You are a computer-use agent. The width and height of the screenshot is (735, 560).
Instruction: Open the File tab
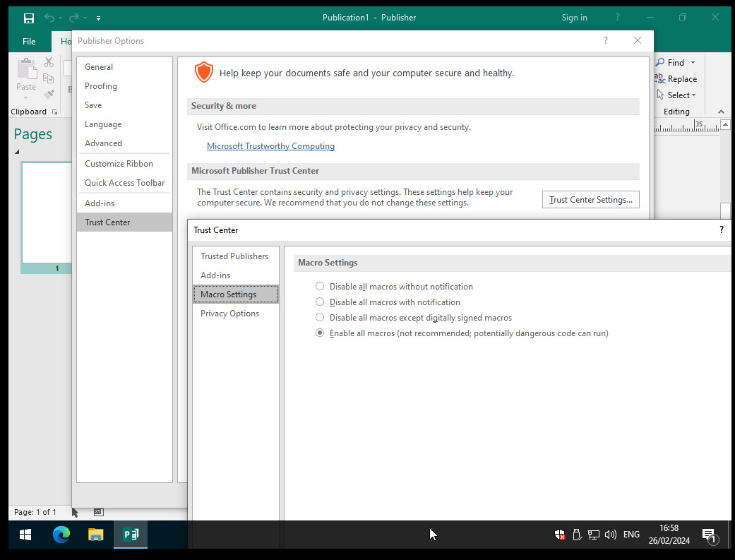28,42
